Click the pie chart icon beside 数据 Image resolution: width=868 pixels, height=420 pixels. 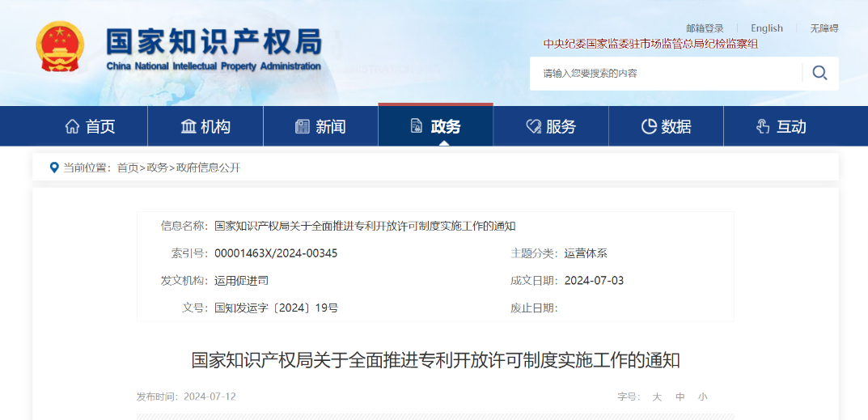pos(648,127)
